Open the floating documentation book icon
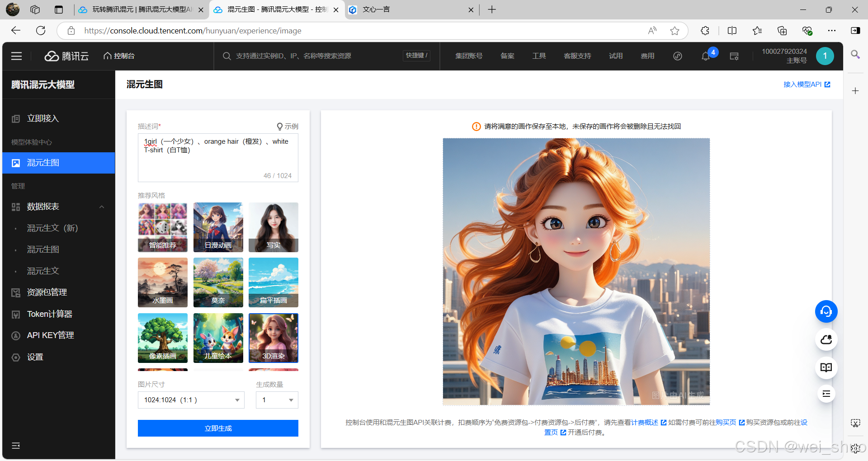Image resolution: width=868 pixels, height=461 pixels. click(x=826, y=367)
